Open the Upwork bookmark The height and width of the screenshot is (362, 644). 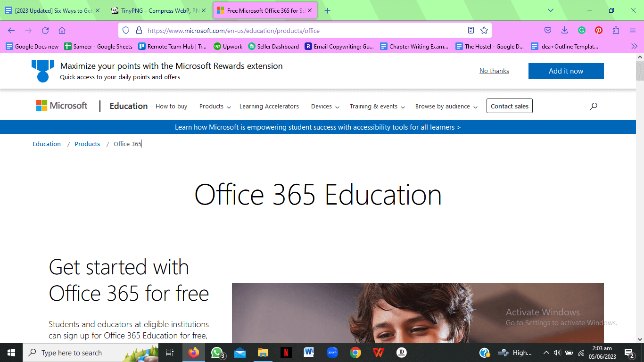click(228, 46)
